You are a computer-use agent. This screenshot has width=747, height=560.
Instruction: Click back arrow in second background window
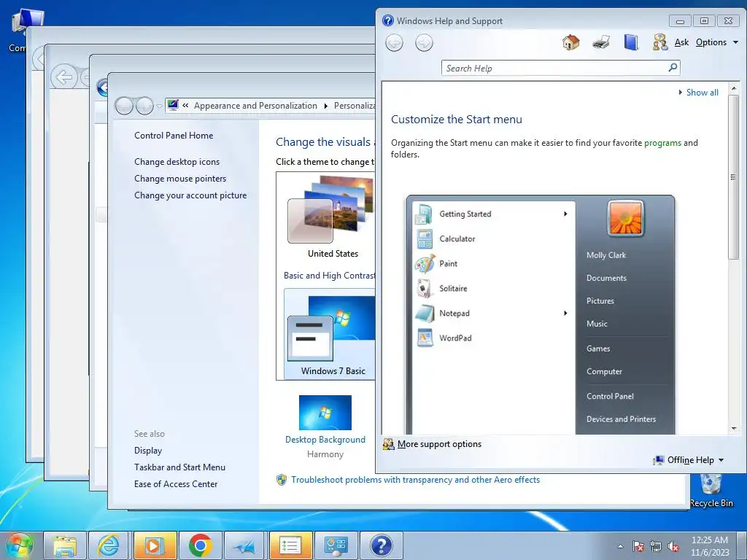pos(64,77)
